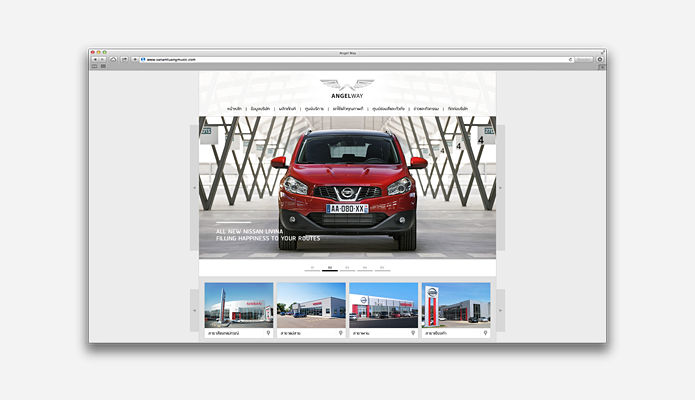
Task: Jump to slide 04 indicator
Action: coord(365,268)
